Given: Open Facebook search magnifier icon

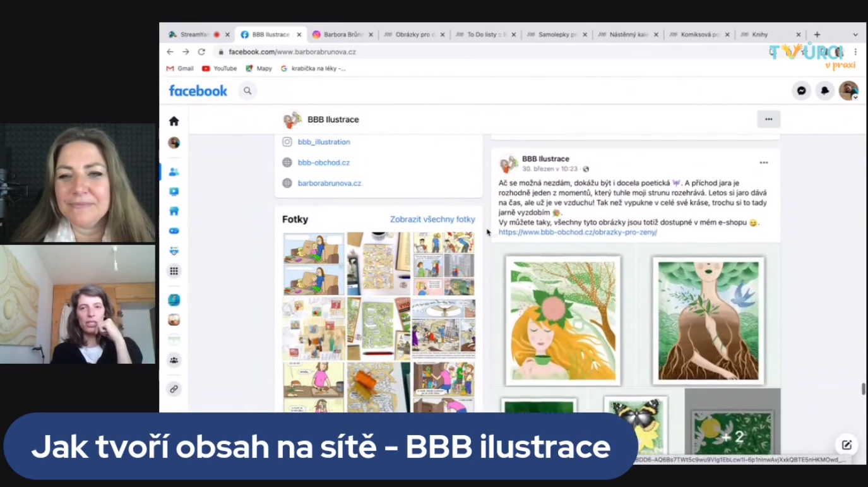Looking at the screenshot, I should pos(247,91).
